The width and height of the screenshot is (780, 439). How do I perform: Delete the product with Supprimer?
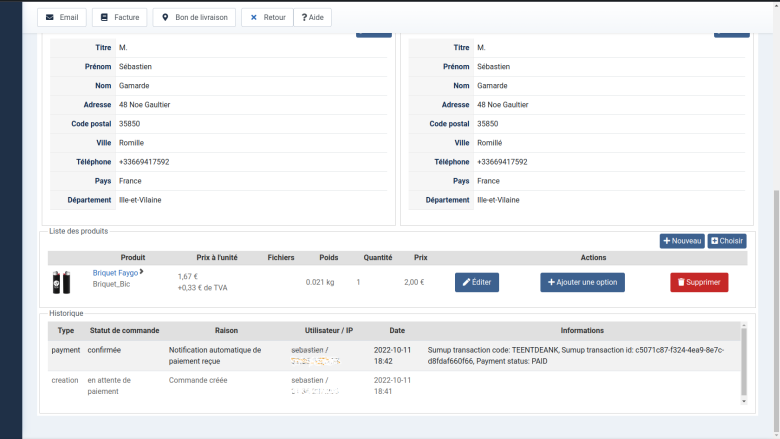click(x=699, y=282)
